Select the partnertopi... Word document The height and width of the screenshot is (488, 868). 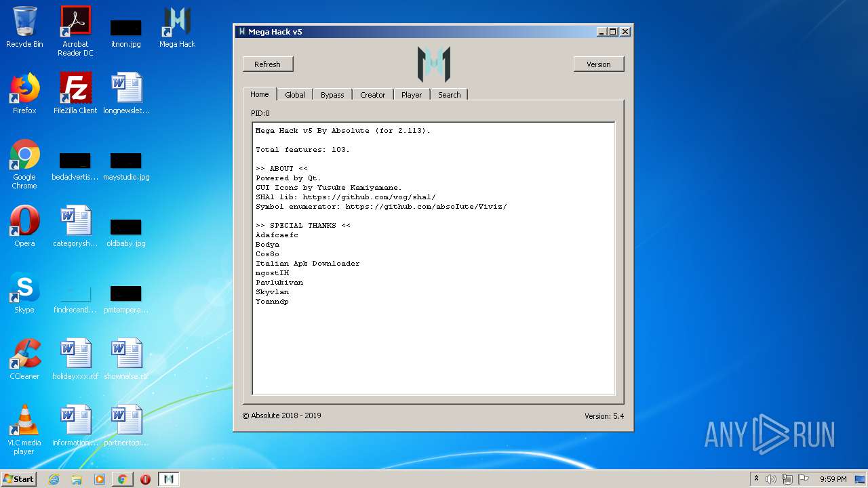coord(126,425)
